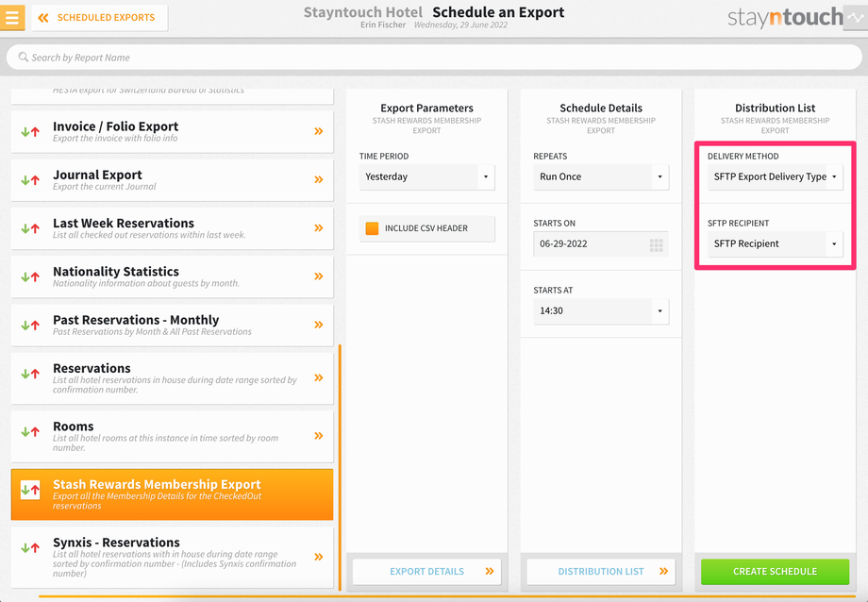The image size is (868, 602).
Task: Click the Stash Rewards Membership Export arrows icon
Action: [x=30, y=490]
